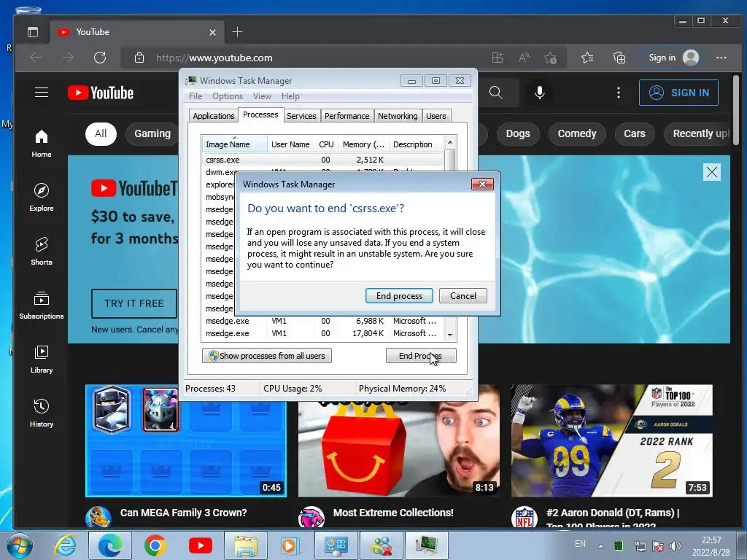The height and width of the screenshot is (560, 747).
Task: Open Edge Favorites star icon
Action: (587, 58)
